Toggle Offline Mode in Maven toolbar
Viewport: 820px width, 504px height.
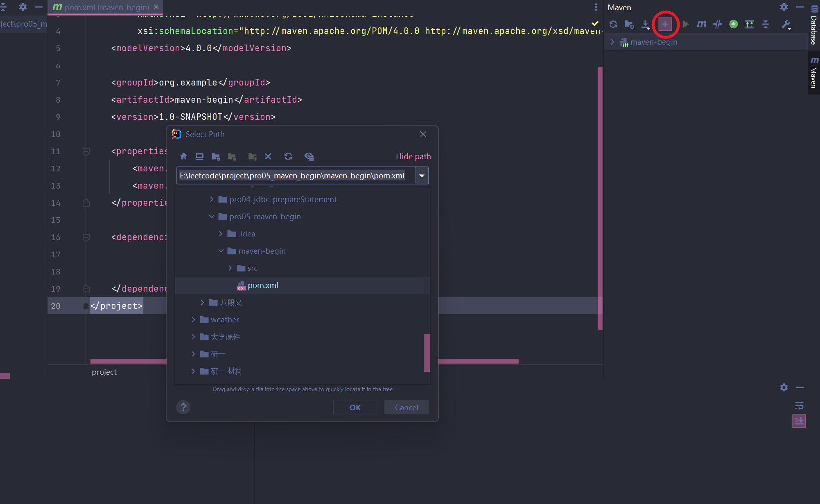(717, 24)
